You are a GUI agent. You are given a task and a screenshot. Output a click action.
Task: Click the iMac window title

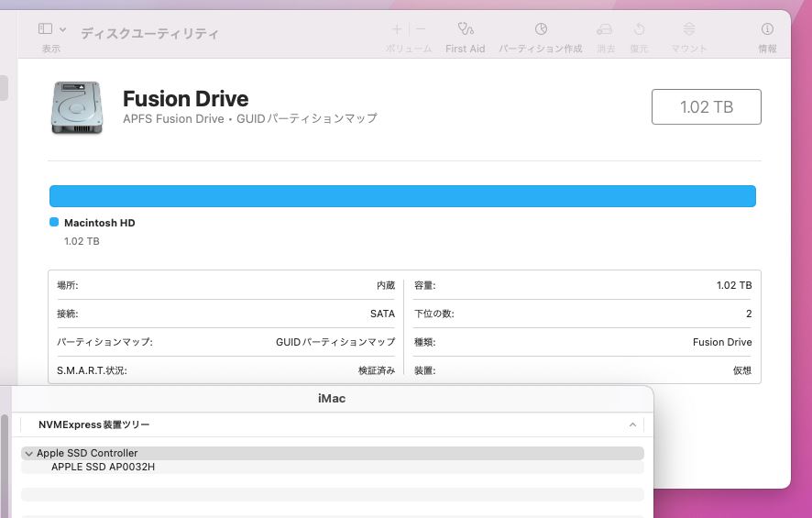332,398
